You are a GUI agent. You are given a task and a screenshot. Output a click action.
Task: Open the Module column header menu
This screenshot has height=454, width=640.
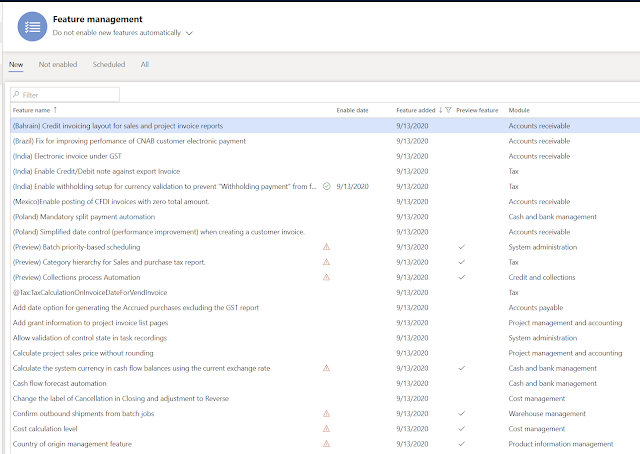(519, 110)
